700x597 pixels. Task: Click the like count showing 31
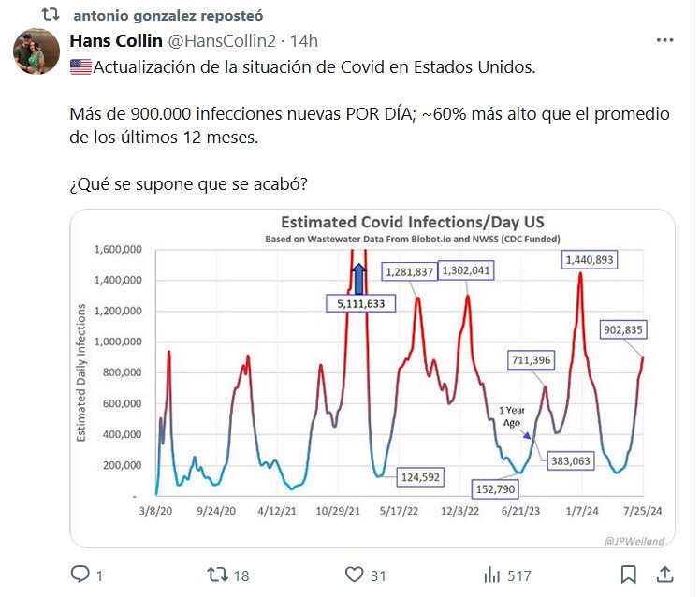tap(378, 575)
